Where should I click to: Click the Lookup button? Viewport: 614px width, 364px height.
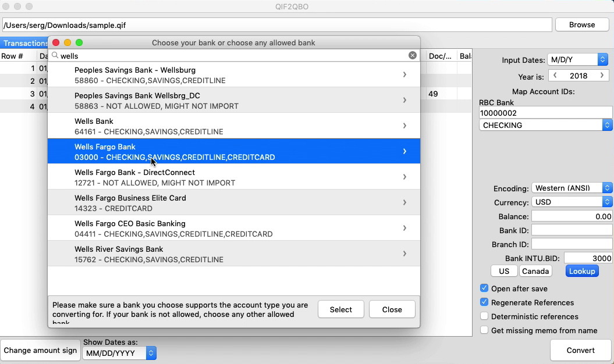click(582, 271)
